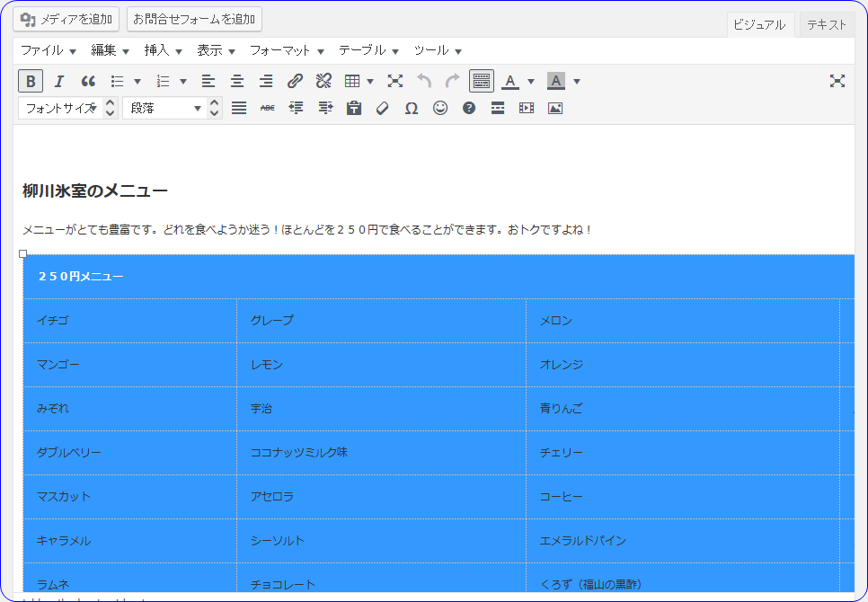
Task: Click the ココナッツミルク味 table cell
Action: pyautogui.click(x=381, y=453)
